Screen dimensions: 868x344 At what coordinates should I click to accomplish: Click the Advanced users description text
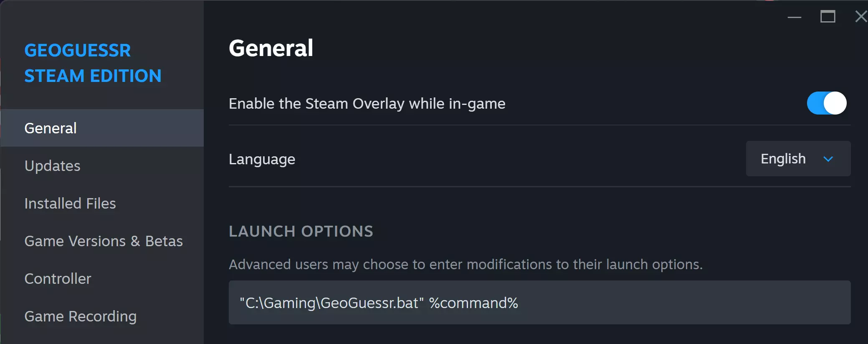click(x=466, y=265)
